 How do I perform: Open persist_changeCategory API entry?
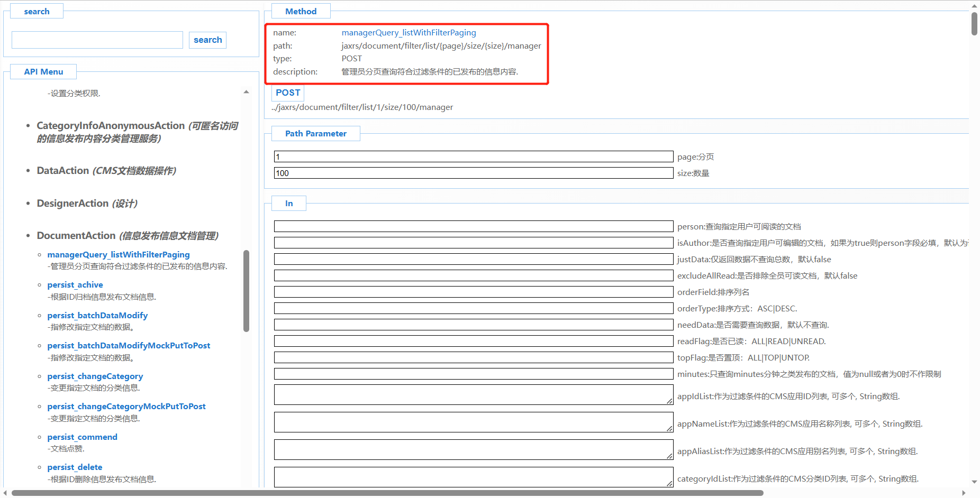pyautogui.click(x=95, y=376)
